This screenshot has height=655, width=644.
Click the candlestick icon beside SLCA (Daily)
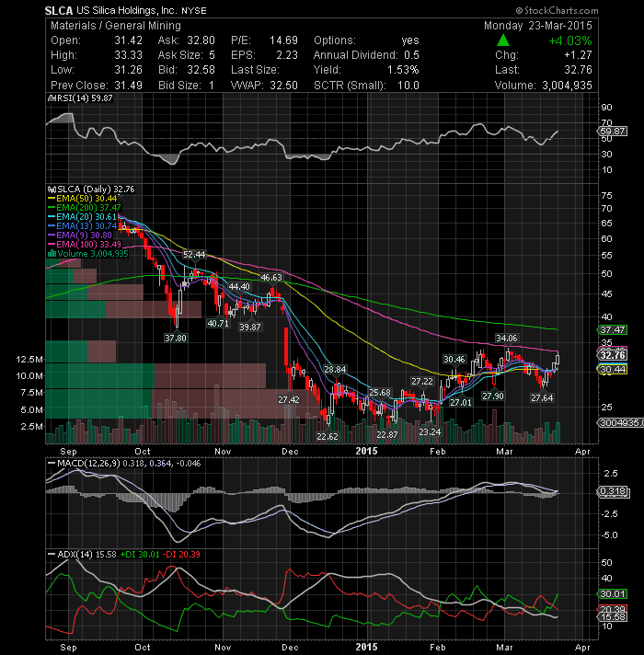coord(52,190)
